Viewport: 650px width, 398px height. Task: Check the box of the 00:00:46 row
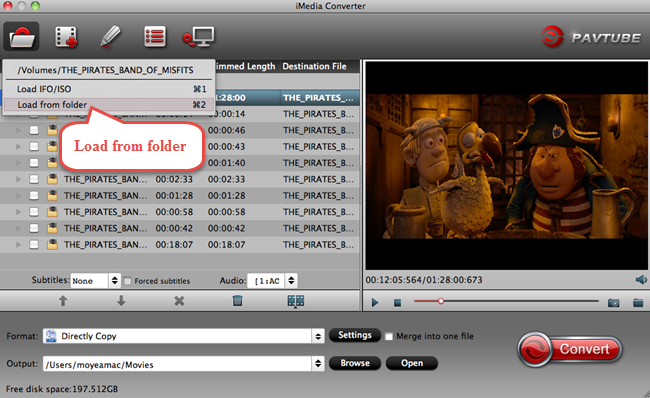pos(34,130)
